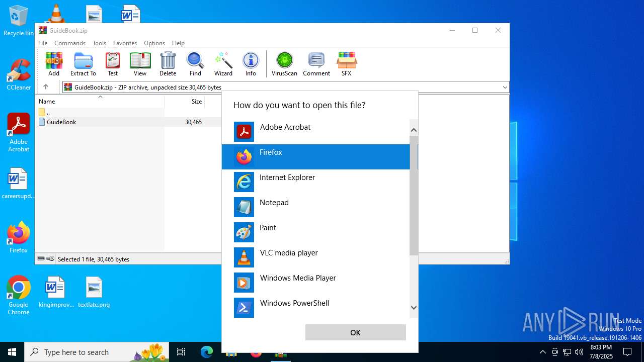Open the volume control in the tray
644x362 pixels.
(x=579, y=352)
